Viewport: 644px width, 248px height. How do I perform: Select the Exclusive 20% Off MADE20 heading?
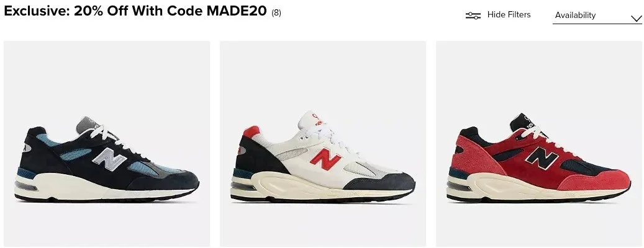[135, 11]
